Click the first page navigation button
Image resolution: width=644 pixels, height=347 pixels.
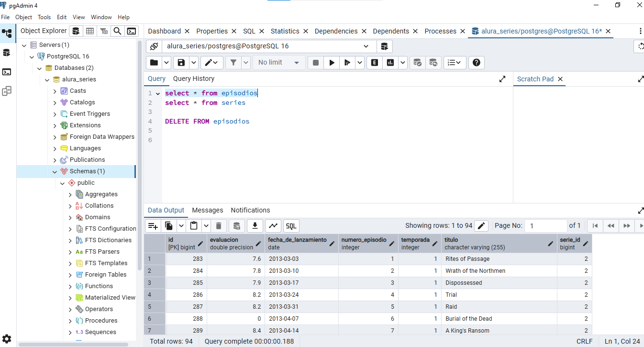click(595, 225)
